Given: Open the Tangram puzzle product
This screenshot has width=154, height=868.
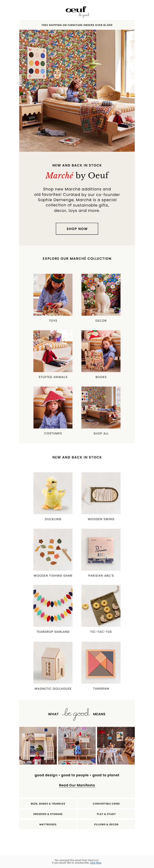Looking at the screenshot, I should tap(101, 663).
